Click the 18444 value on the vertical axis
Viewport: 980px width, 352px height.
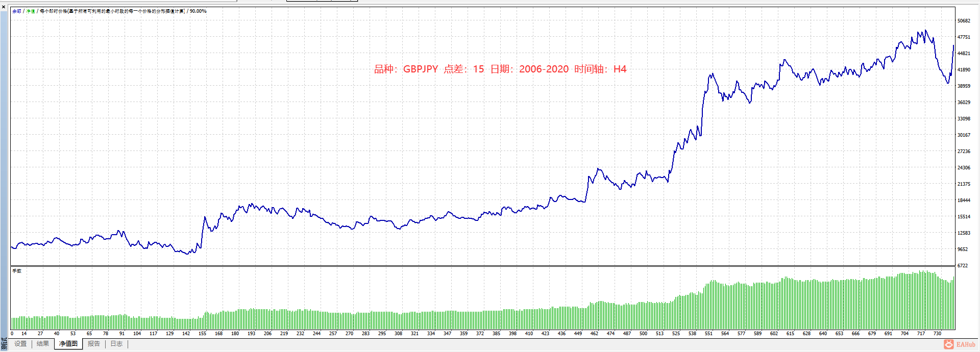click(964, 200)
